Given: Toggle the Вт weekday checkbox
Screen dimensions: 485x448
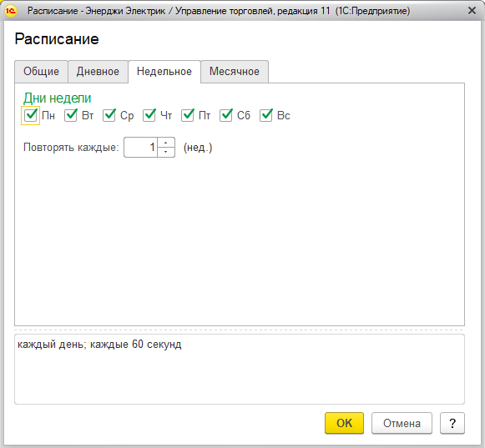Looking at the screenshot, I should pos(70,115).
